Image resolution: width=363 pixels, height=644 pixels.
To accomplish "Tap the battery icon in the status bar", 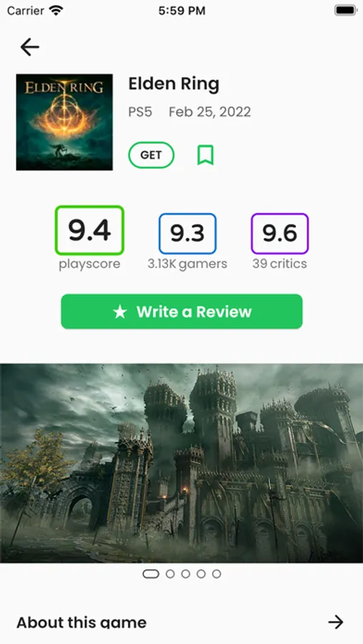I will (x=345, y=10).
